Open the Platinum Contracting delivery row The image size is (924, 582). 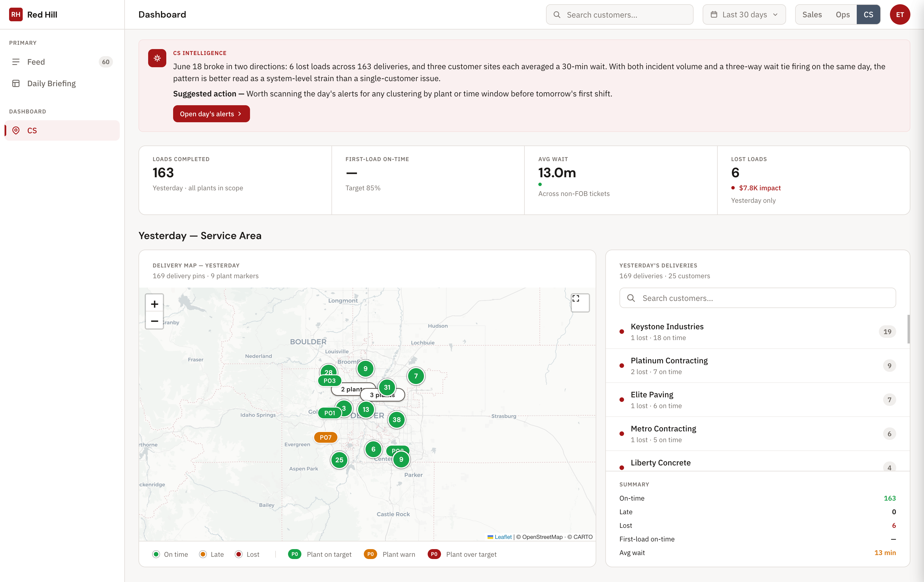(757, 366)
